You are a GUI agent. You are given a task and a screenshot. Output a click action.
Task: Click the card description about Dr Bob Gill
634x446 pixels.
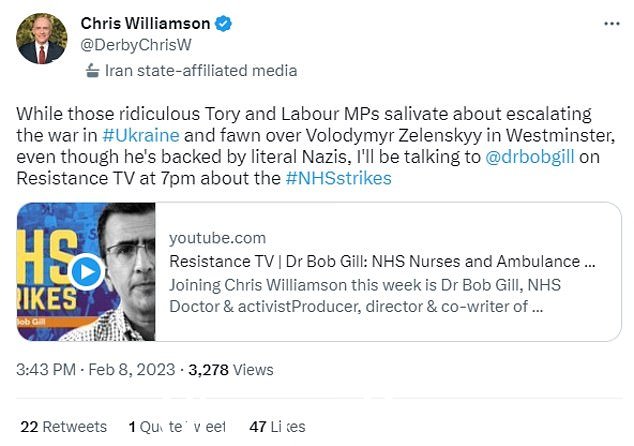coord(365,296)
